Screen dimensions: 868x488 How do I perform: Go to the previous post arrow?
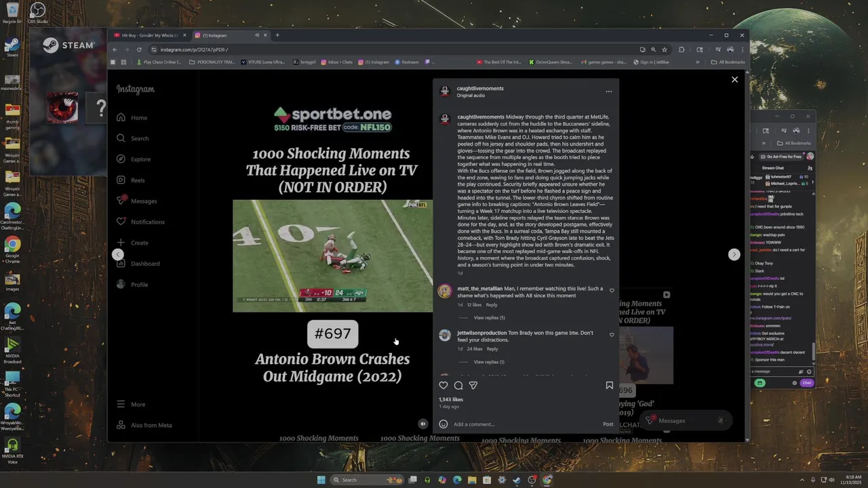[x=118, y=254]
